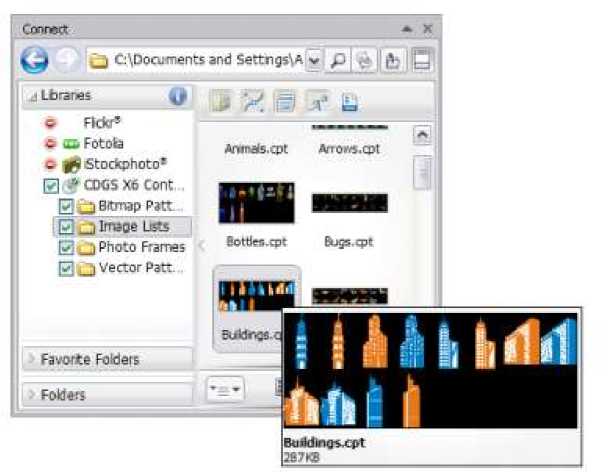The height and width of the screenshot is (472, 610).
Task: Toggle the navigation pane layout icon
Action: click(x=422, y=60)
